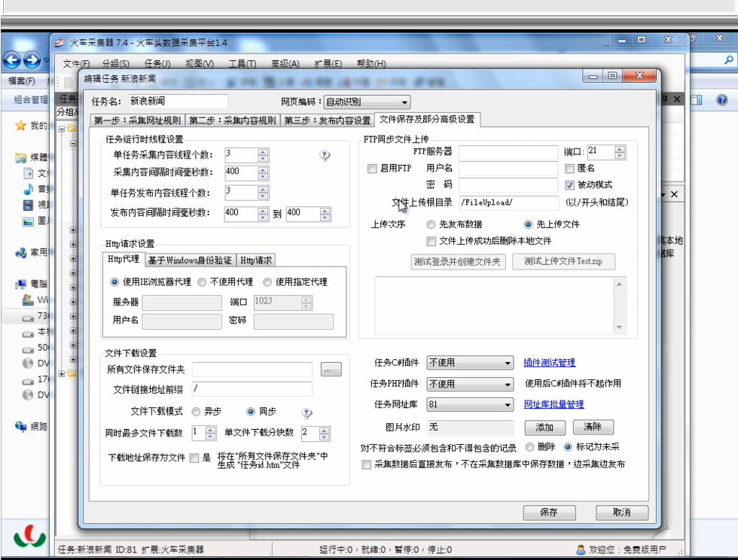Open the 工具(T) menu
The width and height of the screenshot is (738, 560).
242,63
